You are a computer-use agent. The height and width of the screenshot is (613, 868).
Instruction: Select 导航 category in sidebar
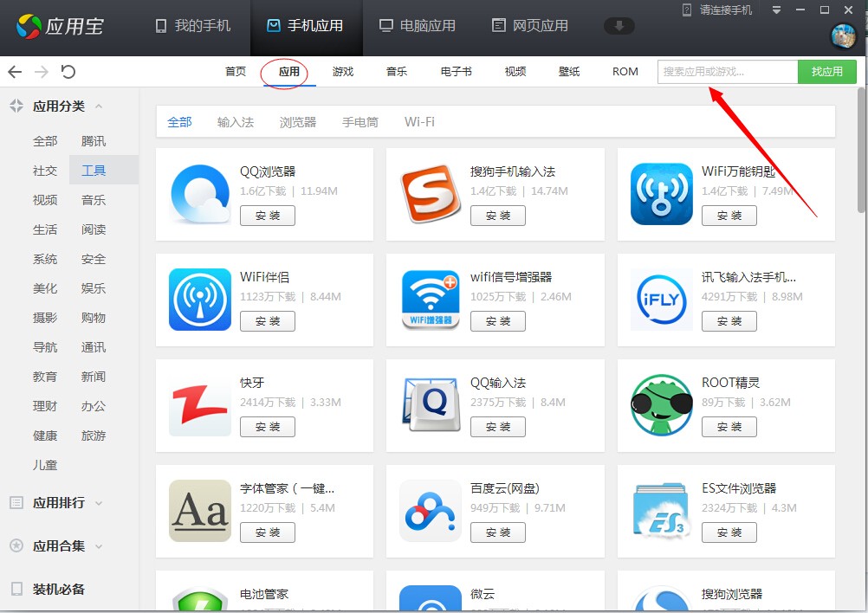45,347
